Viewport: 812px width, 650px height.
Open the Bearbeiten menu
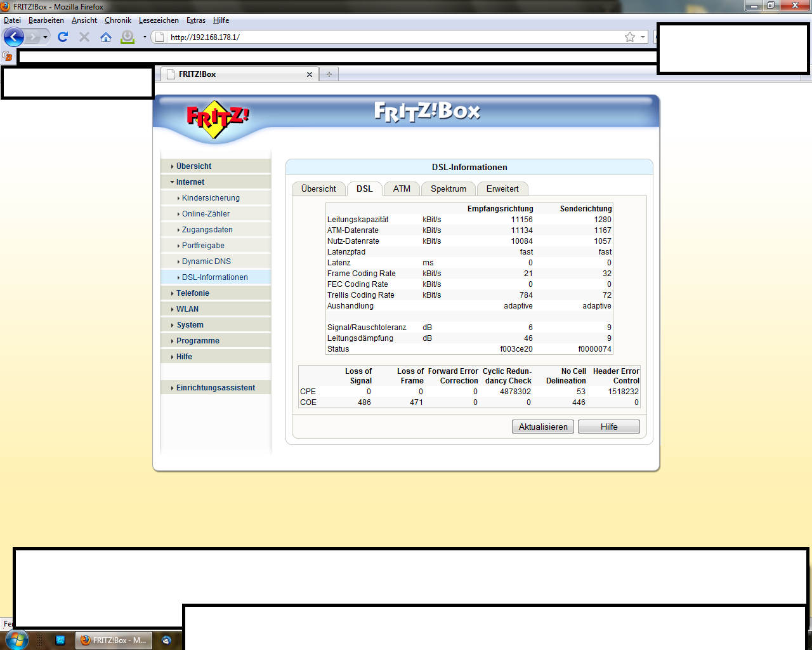tap(46, 20)
